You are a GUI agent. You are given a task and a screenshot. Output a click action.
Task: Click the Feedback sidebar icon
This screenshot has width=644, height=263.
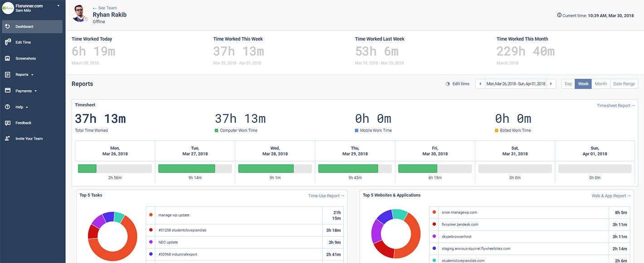(8, 123)
